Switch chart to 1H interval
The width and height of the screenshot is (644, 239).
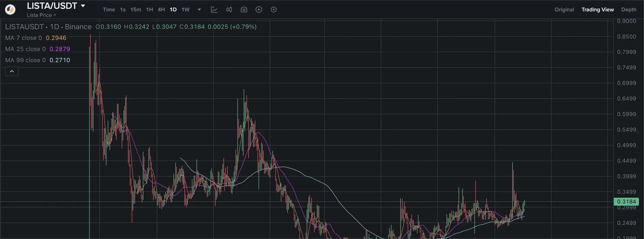click(150, 10)
